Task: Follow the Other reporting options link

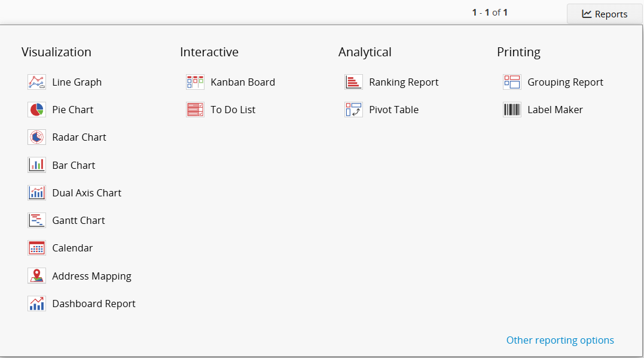Action: [560, 340]
